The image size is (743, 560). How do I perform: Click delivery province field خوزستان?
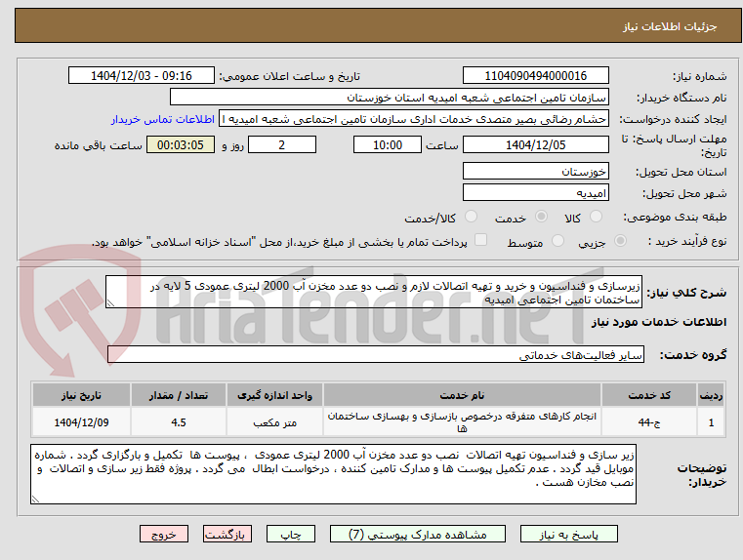pyautogui.click(x=535, y=172)
